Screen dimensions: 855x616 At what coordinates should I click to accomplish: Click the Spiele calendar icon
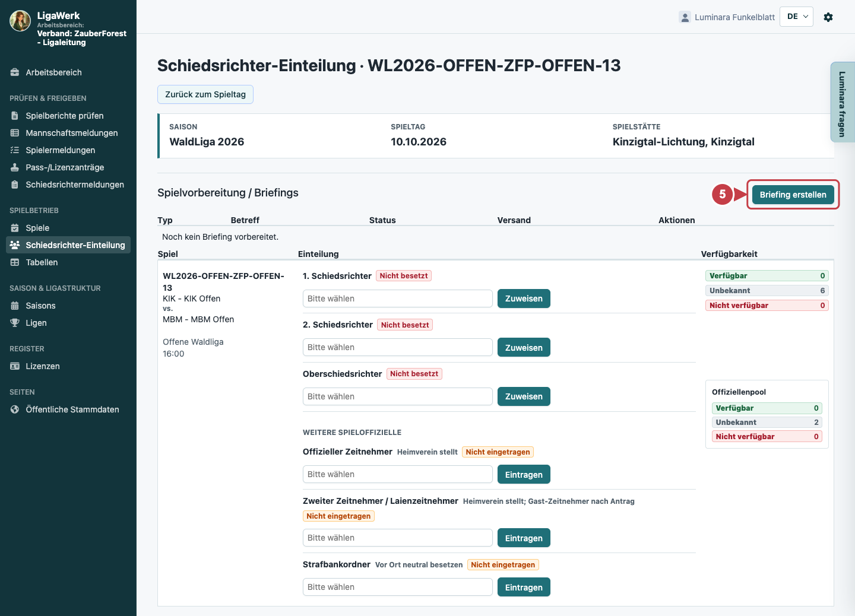tap(15, 228)
